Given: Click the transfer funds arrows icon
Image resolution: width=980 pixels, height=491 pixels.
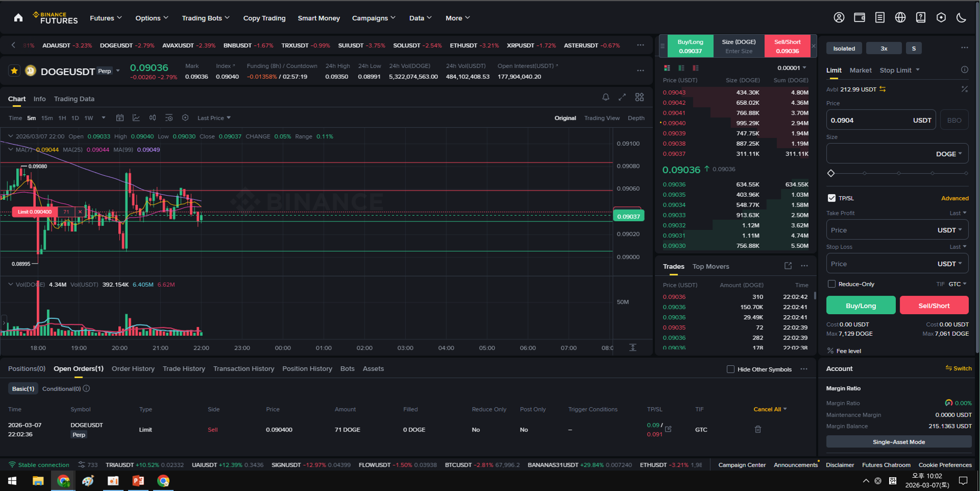Looking at the screenshot, I should [883, 89].
